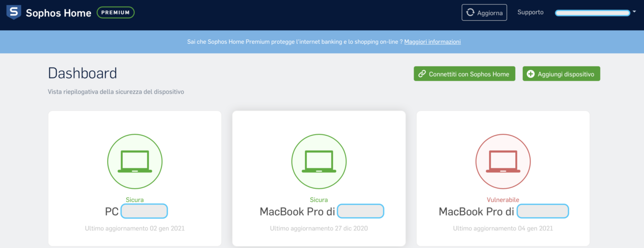The image size is (644, 248).
Task: Click Ultimo aggiornamento 02 gen 2021 text
Action: (135, 228)
